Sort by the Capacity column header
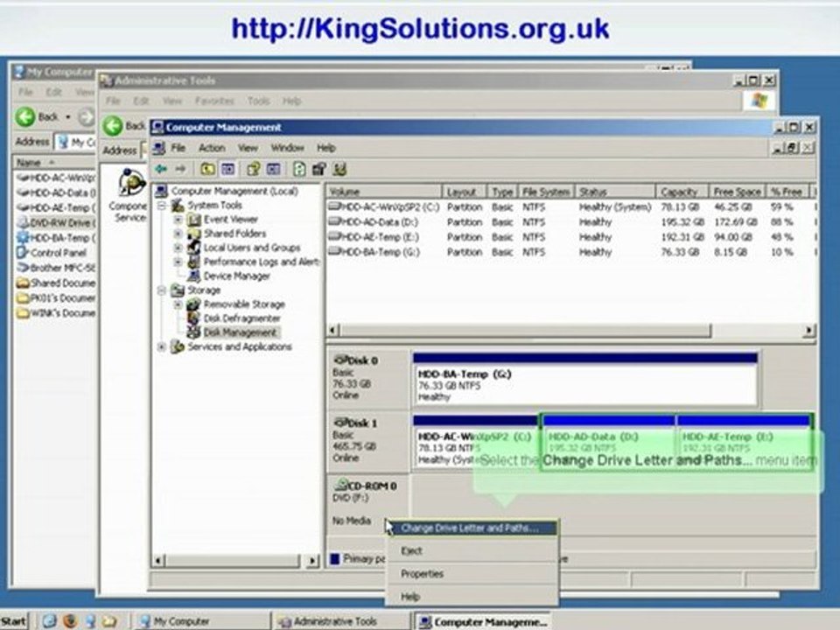Screen dimensions: 840x630 coord(682,192)
